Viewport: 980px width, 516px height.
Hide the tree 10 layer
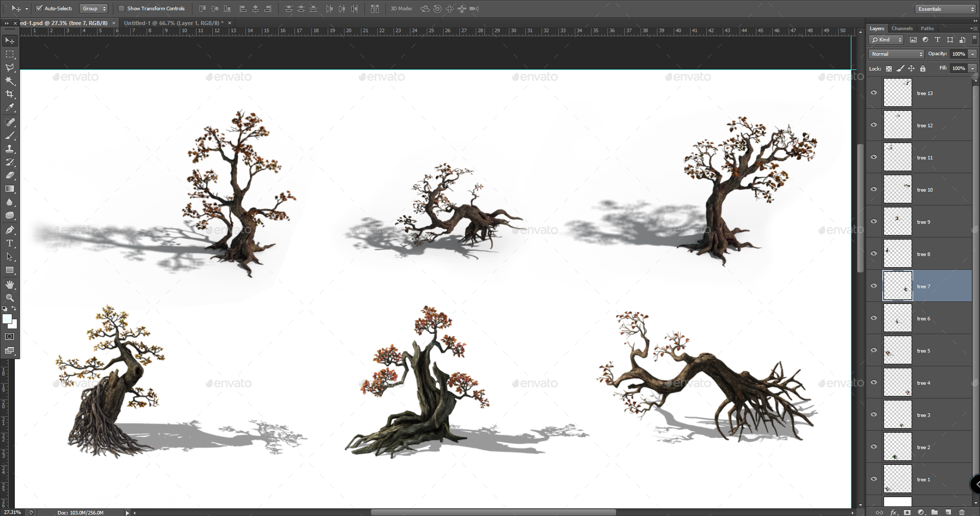point(874,190)
